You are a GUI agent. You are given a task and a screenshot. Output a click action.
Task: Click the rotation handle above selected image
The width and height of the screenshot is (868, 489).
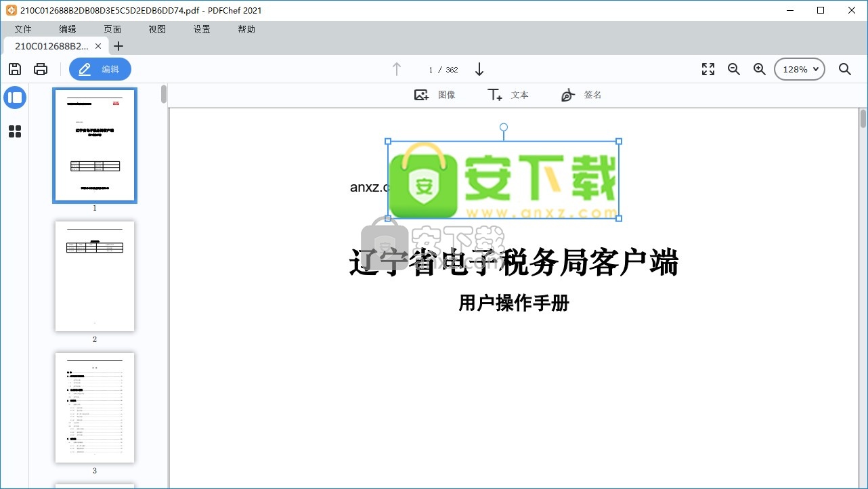504,127
